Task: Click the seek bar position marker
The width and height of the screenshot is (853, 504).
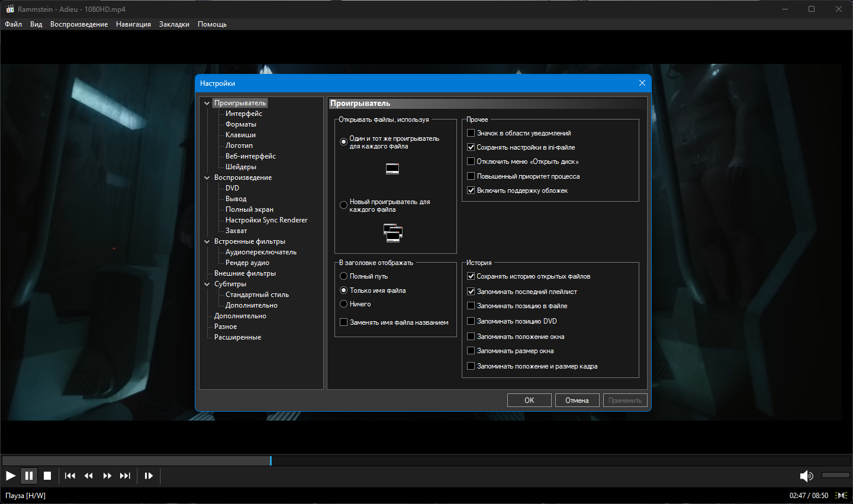Action: [x=271, y=460]
